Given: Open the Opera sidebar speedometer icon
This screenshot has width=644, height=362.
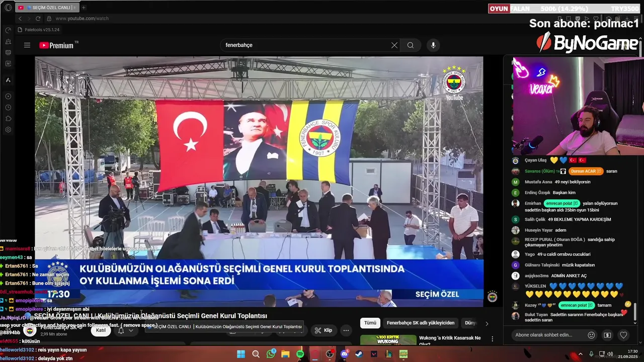Looking at the screenshot, I should [x=8, y=30].
